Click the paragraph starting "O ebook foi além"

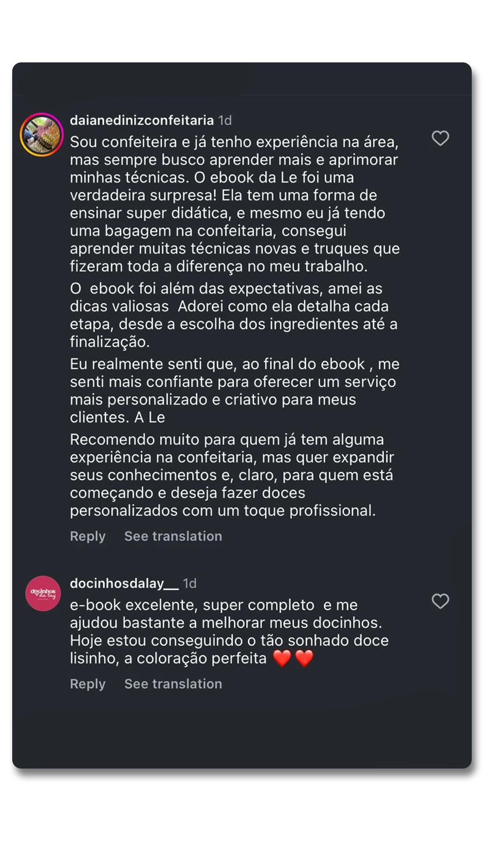point(233,315)
